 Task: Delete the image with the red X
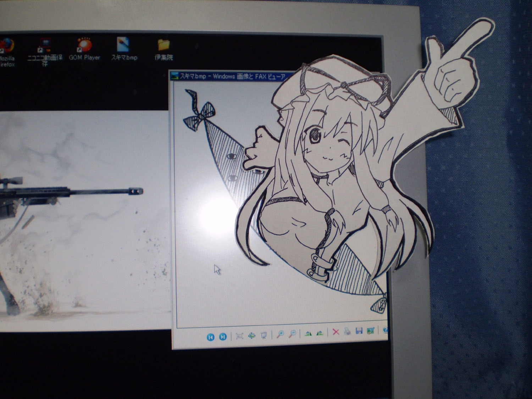336,332
